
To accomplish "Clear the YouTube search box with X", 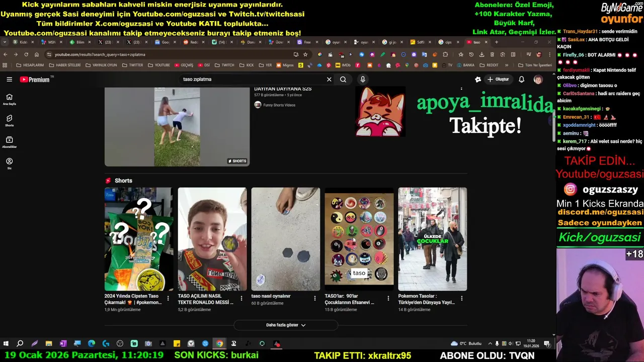I will 329,79.
